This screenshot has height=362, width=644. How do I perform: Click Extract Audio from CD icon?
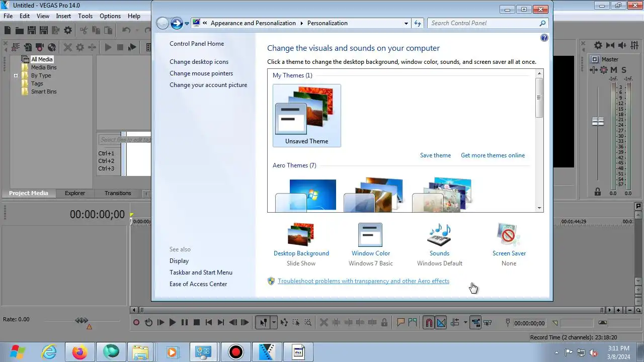pos(52,47)
